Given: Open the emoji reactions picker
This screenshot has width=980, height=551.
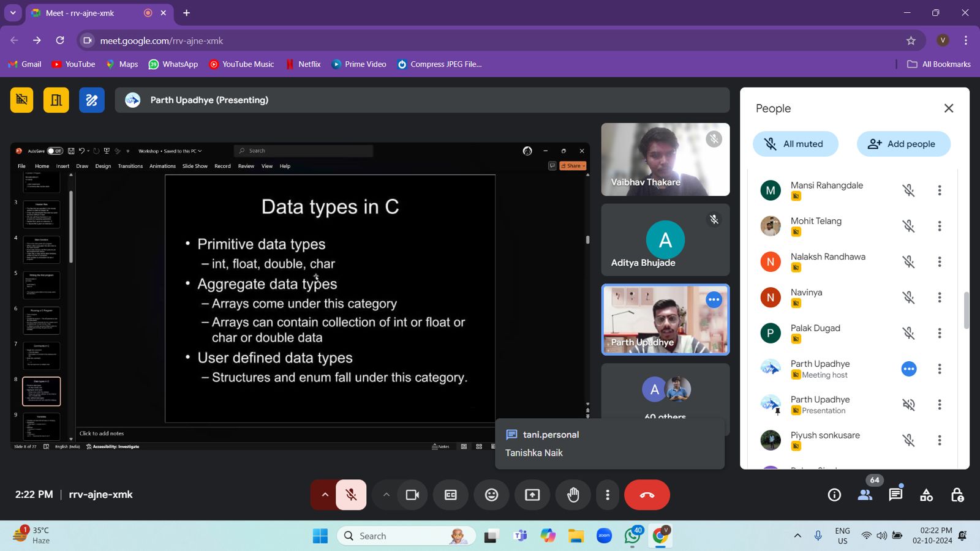Looking at the screenshot, I should point(491,495).
